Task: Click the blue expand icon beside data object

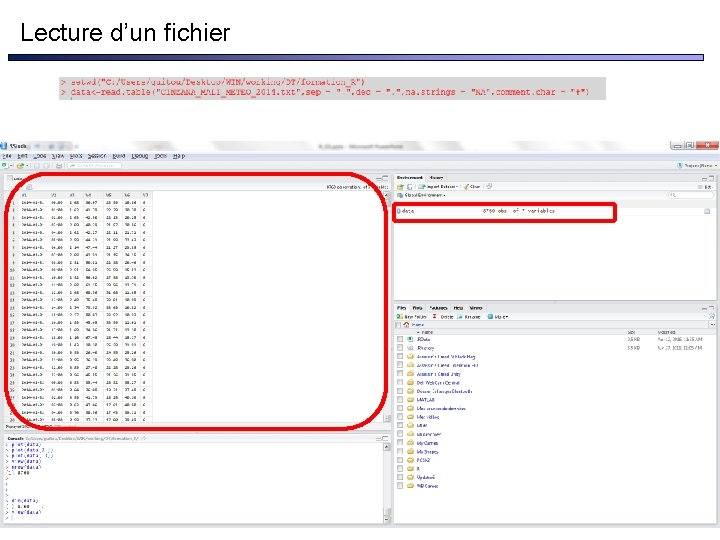Action: [x=399, y=211]
